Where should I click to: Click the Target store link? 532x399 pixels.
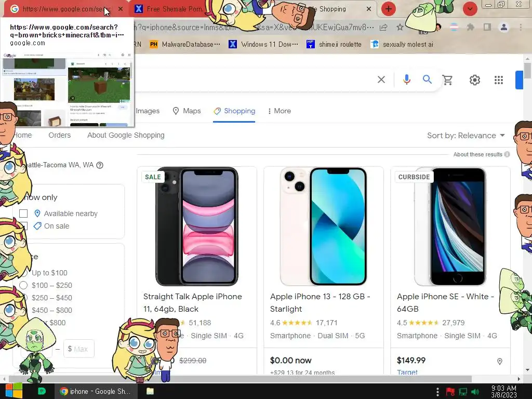pos(407,372)
